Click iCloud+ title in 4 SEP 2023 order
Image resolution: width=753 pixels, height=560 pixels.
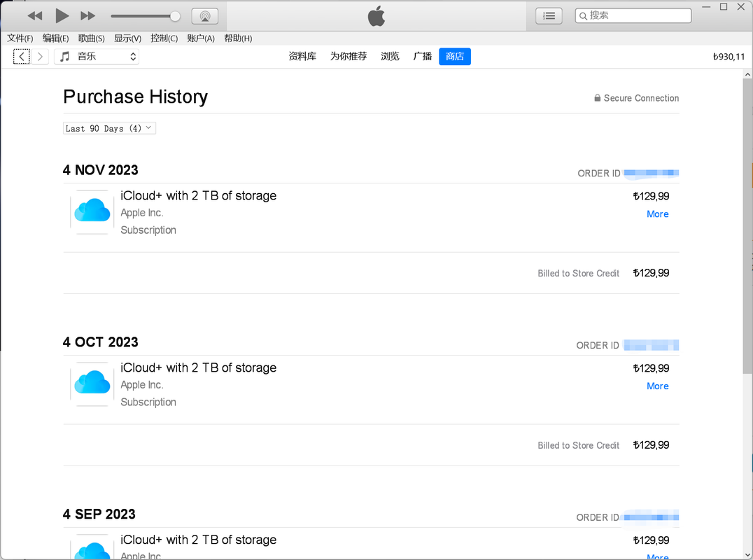[198, 539]
